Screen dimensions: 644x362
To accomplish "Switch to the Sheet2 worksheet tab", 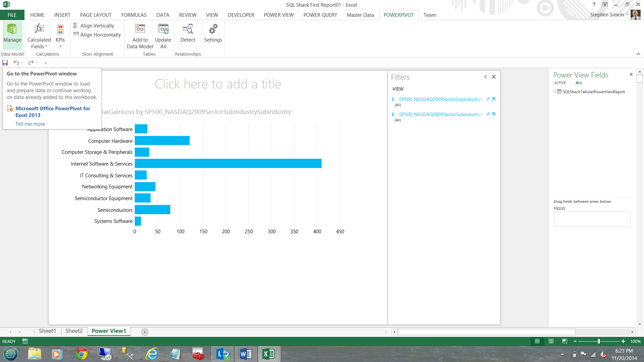I will click(x=74, y=331).
